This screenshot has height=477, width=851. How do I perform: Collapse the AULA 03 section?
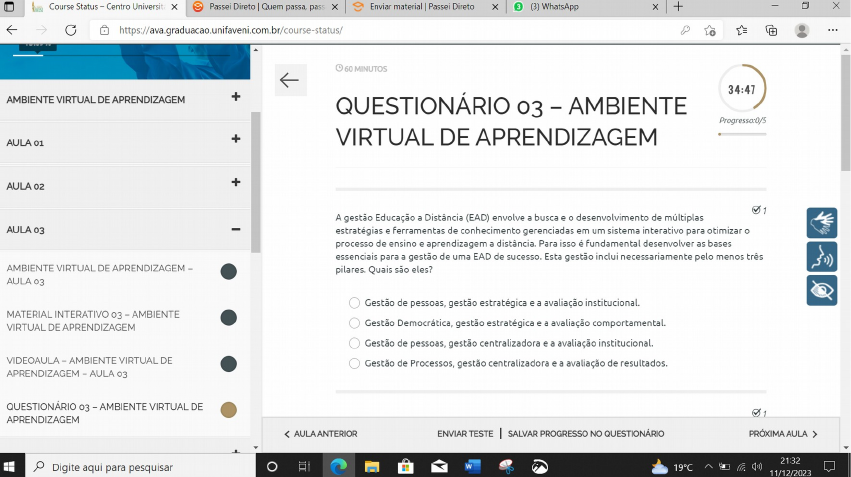tap(236, 229)
